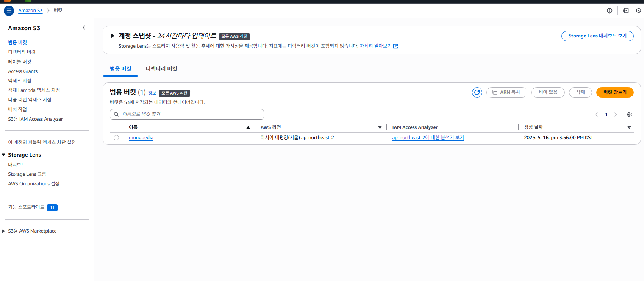Screen dimensions: 644x281
Task: Click the search magnifier icon
Action: click(x=116, y=114)
